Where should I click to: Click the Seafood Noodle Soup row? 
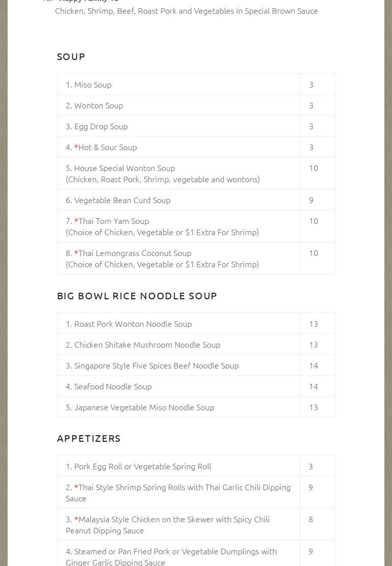pos(113,386)
